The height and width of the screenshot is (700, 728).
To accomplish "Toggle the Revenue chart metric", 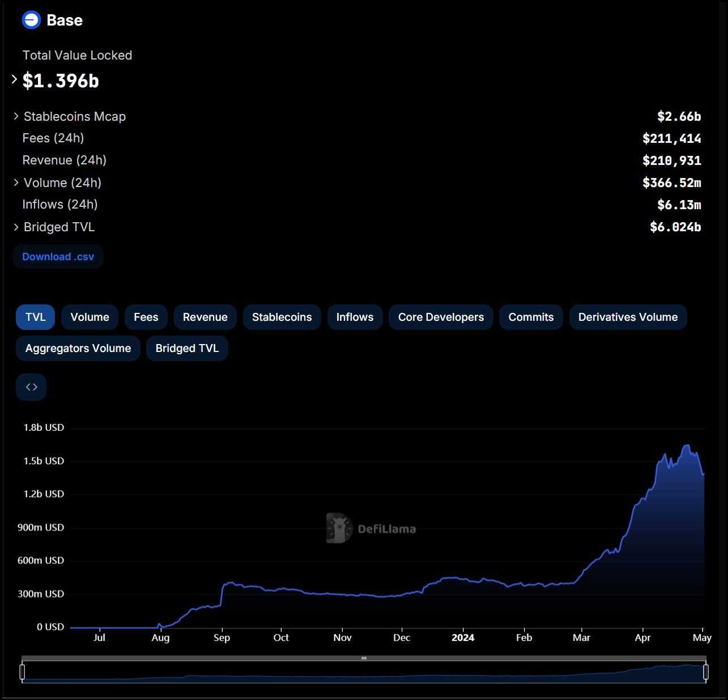I will pos(205,317).
